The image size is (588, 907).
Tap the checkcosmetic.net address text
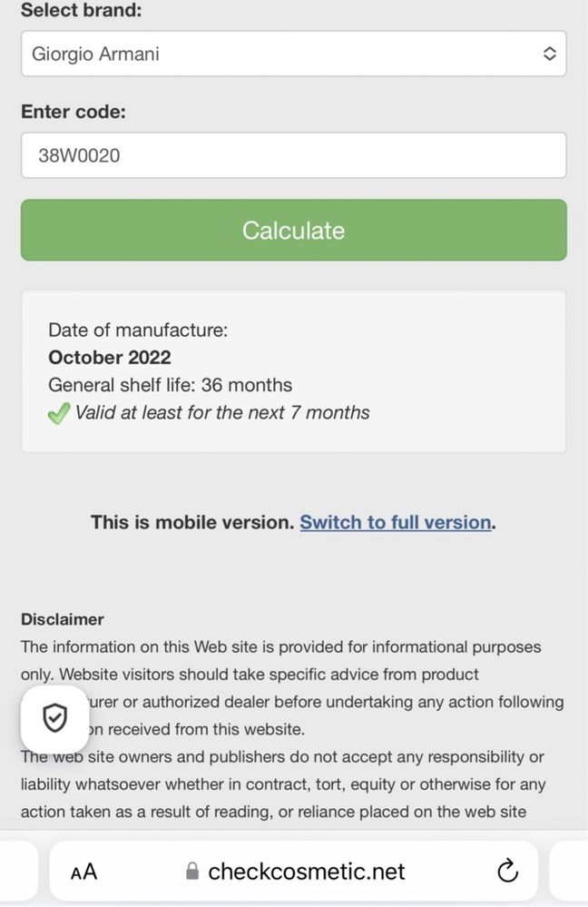point(307,871)
